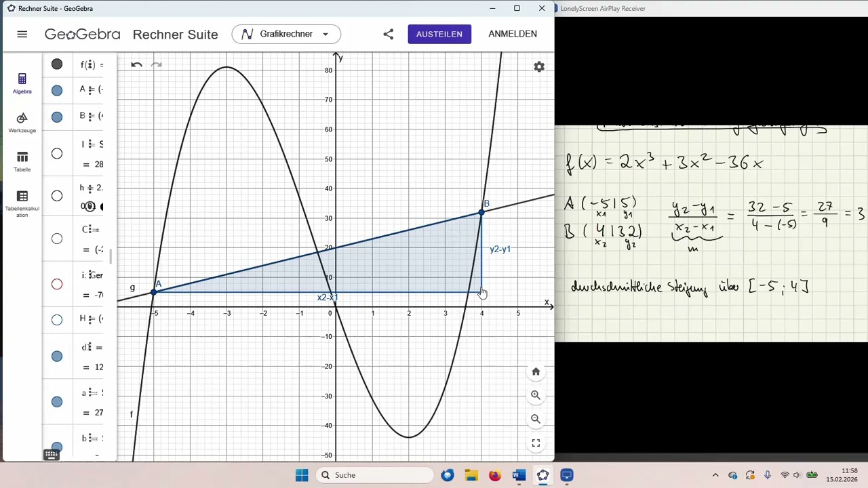Toggle visibility of object d
Image resolution: width=868 pixels, height=488 pixels.
click(x=57, y=357)
